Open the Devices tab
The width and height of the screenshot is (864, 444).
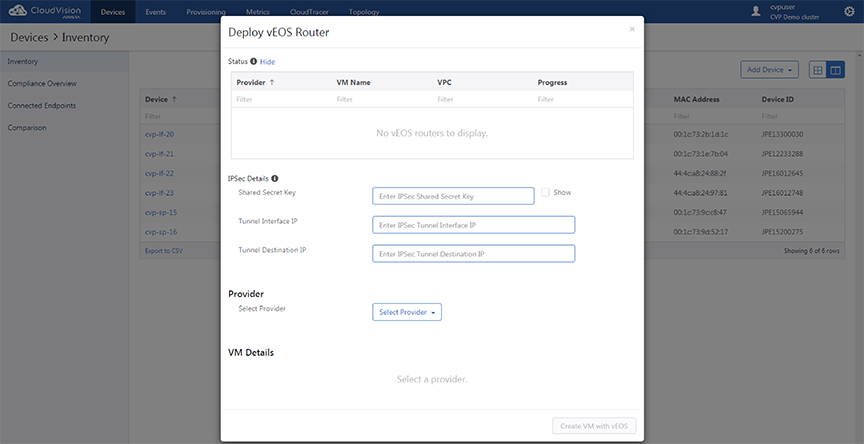coord(113,12)
